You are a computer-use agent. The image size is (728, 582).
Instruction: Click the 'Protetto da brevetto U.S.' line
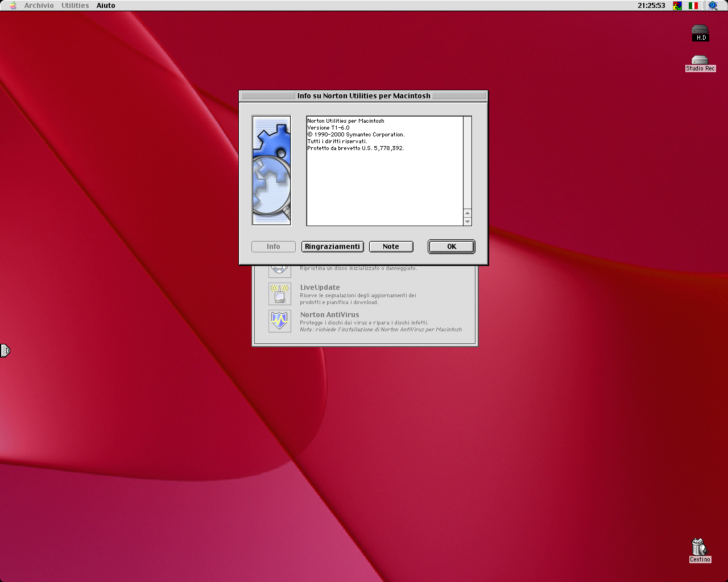point(355,148)
